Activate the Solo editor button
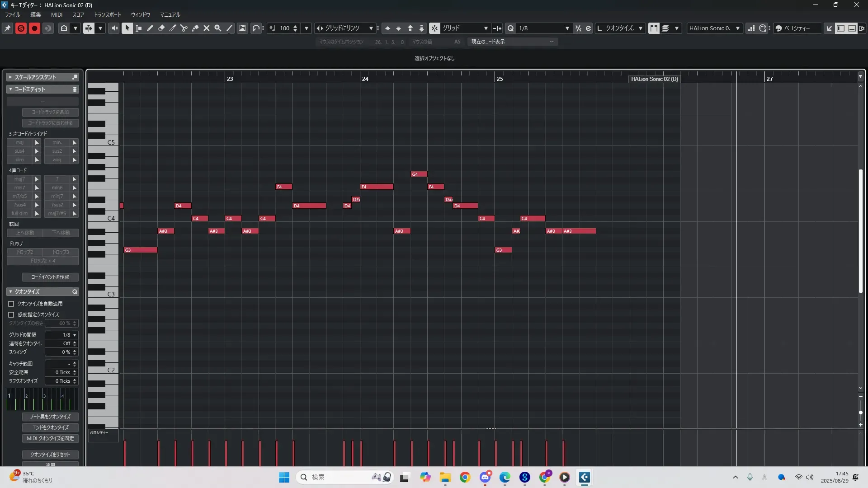The height and width of the screenshot is (488, 868). tap(21, 28)
